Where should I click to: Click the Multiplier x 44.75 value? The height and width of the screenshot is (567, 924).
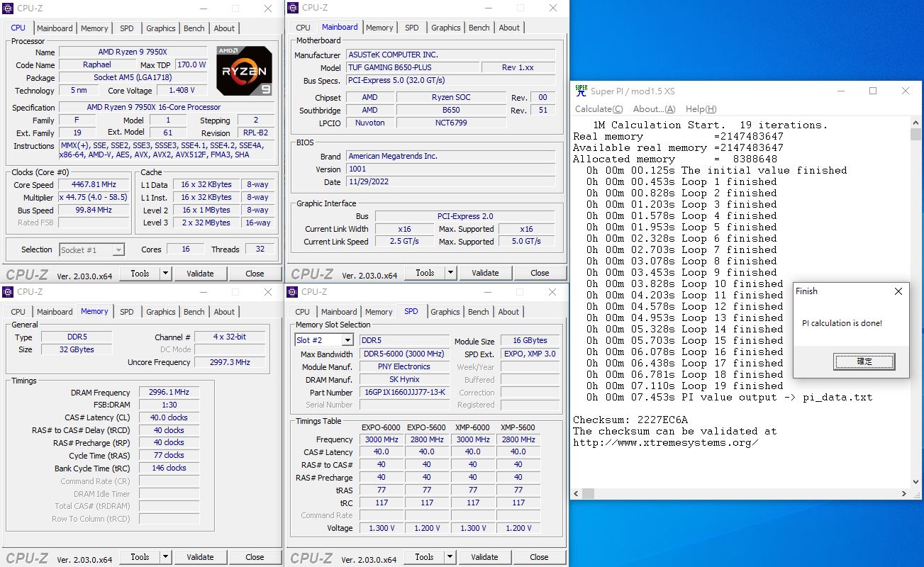(x=92, y=198)
